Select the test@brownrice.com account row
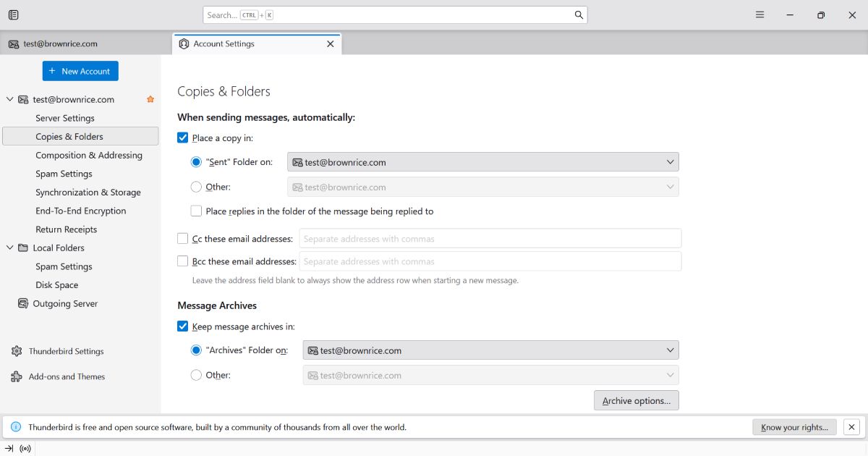This screenshot has height=456, width=868. [x=80, y=100]
